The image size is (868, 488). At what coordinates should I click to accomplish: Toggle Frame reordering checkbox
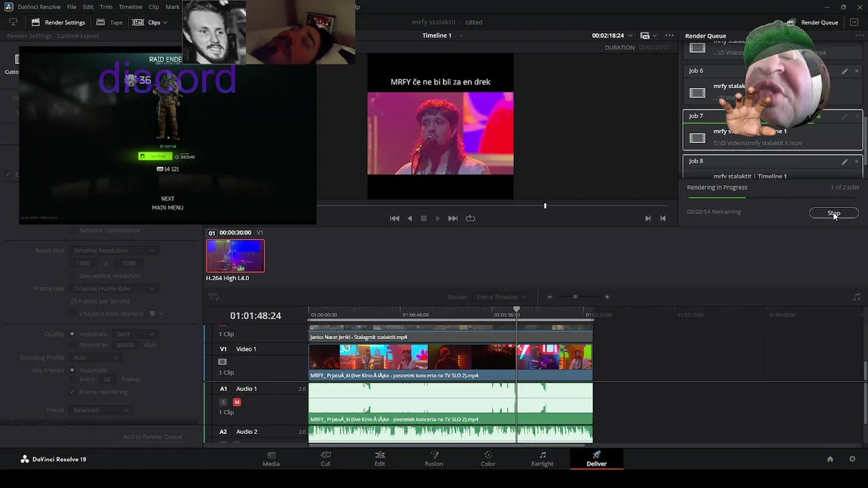pyautogui.click(x=73, y=392)
